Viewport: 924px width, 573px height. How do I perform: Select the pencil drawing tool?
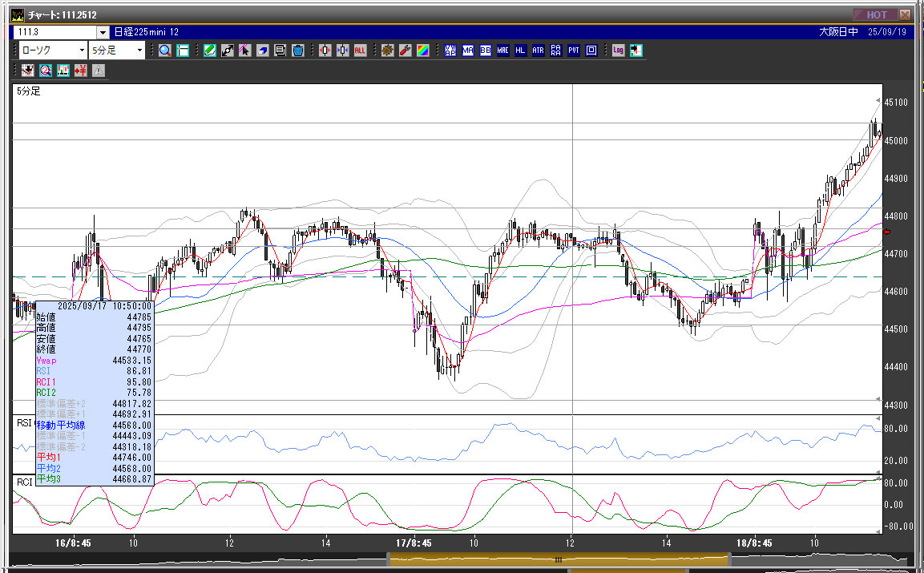click(x=209, y=50)
